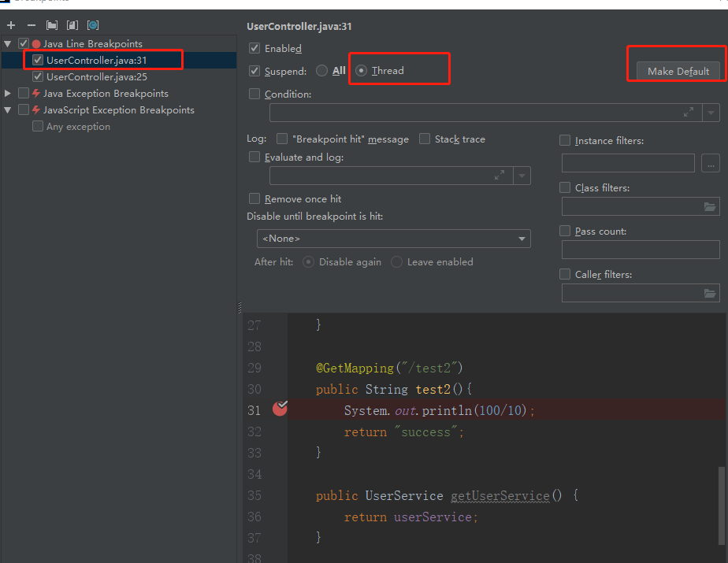Select the All suspend radio button
Screen dimensions: 728x563
pos(321,71)
